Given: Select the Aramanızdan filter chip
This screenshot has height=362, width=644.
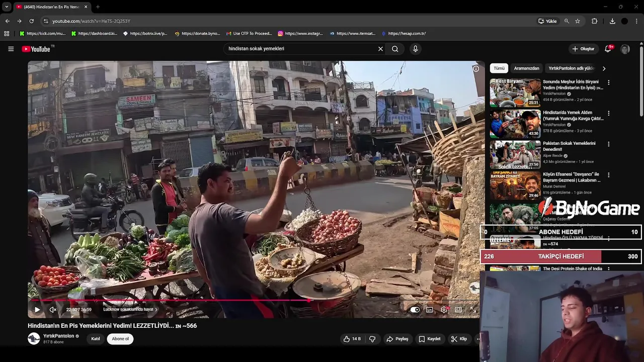Looking at the screenshot, I should 526,68.
